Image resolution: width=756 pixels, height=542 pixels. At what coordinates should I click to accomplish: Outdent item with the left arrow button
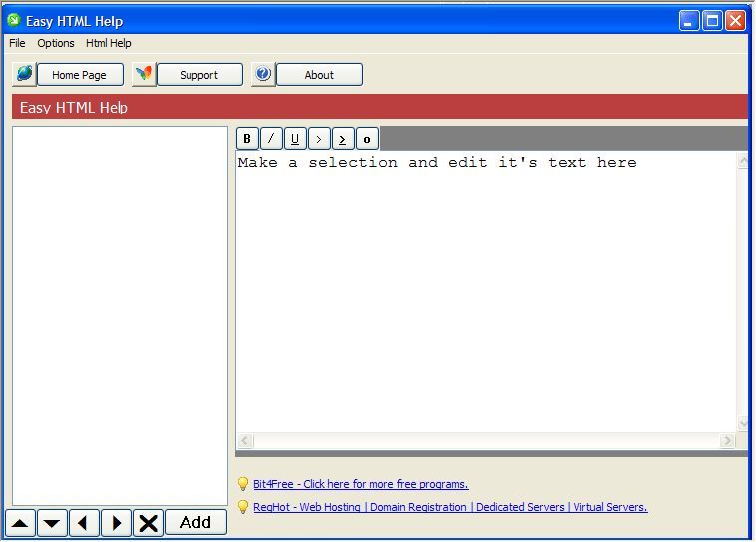pyautogui.click(x=84, y=523)
